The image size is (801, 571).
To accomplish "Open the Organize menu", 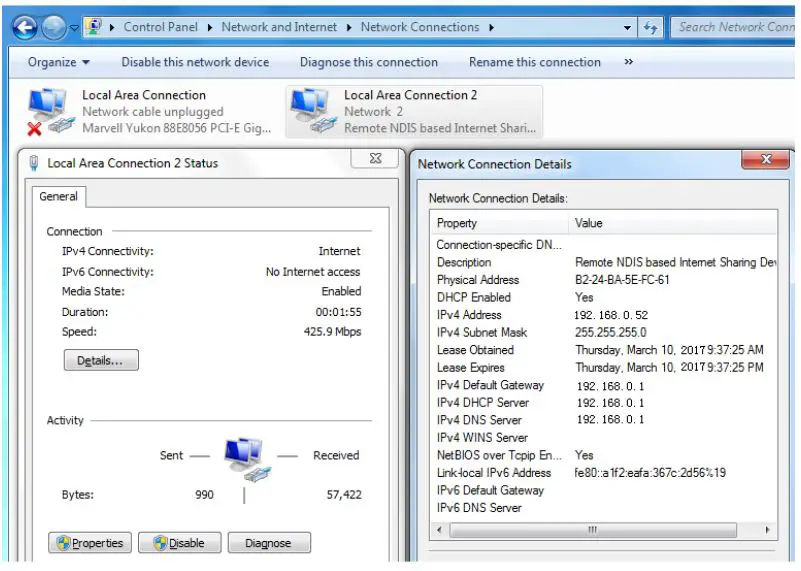I will [x=59, y=62].
